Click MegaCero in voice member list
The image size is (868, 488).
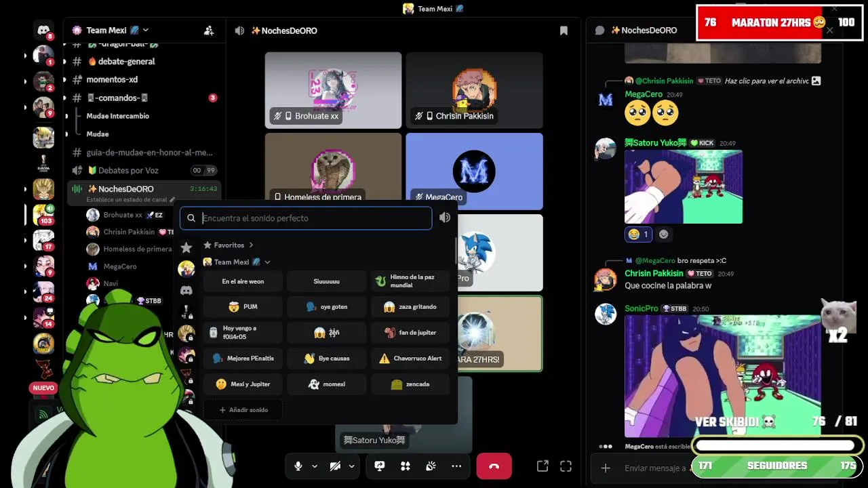point(119,266)
